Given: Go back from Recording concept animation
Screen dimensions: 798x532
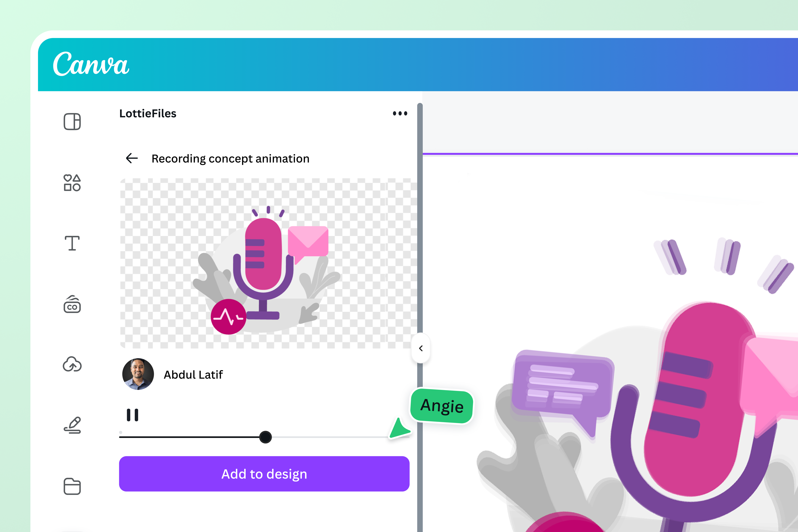Looking at the screenshot, I should 132,158.
